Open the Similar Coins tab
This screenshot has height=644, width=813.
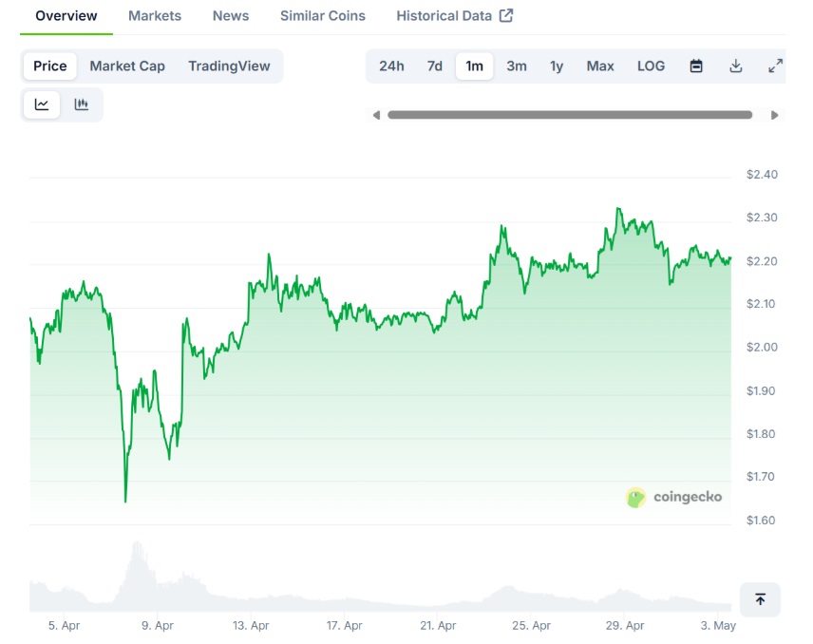(322, 15)
